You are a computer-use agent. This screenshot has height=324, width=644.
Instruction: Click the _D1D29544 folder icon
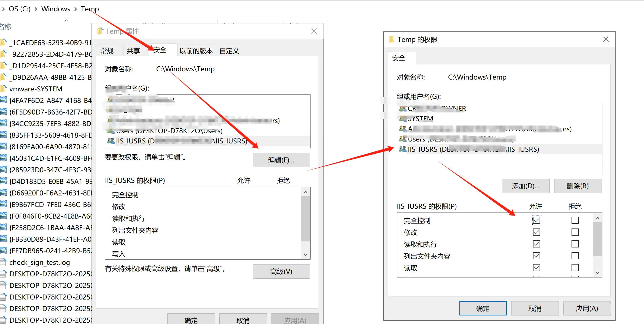point(3,66)
